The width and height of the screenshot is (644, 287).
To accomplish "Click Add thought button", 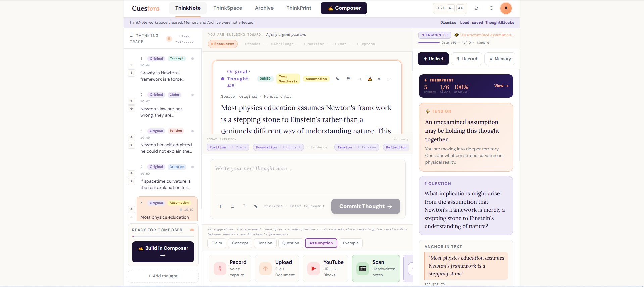I will coord(163,276).
